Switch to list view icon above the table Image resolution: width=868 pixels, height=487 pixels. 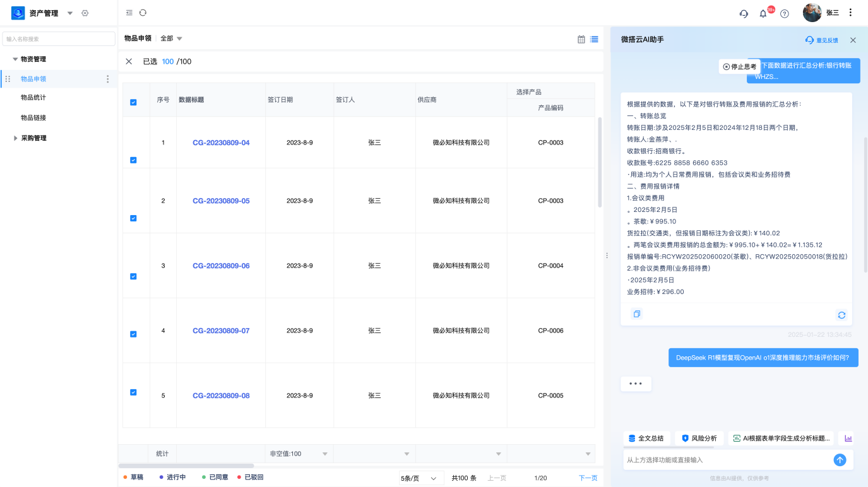pos(593,38)
